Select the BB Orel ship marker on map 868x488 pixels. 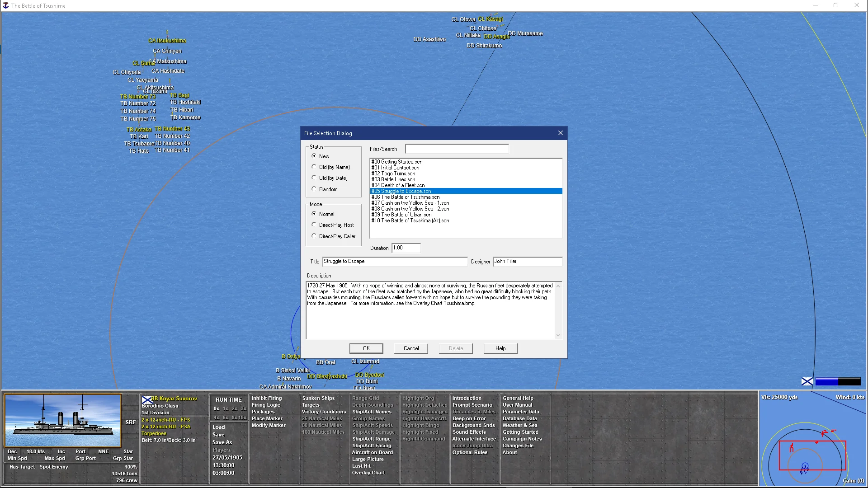tap(325, 362)
